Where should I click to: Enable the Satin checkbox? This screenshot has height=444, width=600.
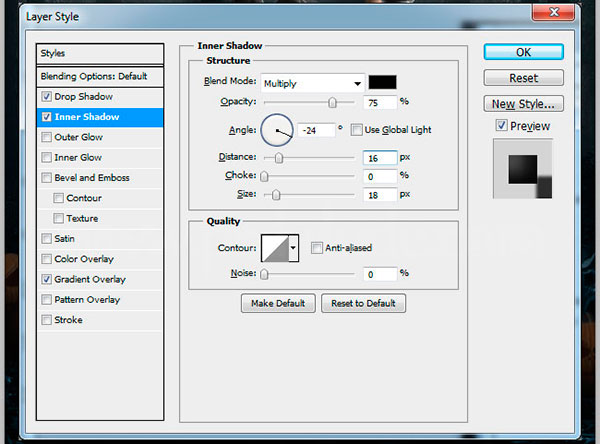click(47, 238)
